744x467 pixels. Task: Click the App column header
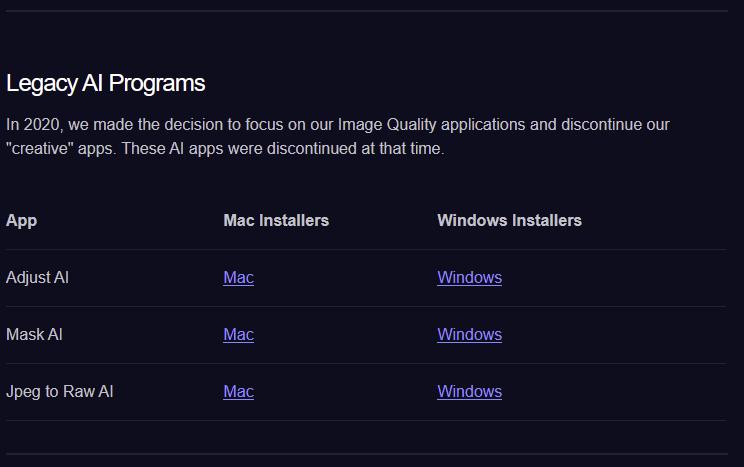[22, 220]
